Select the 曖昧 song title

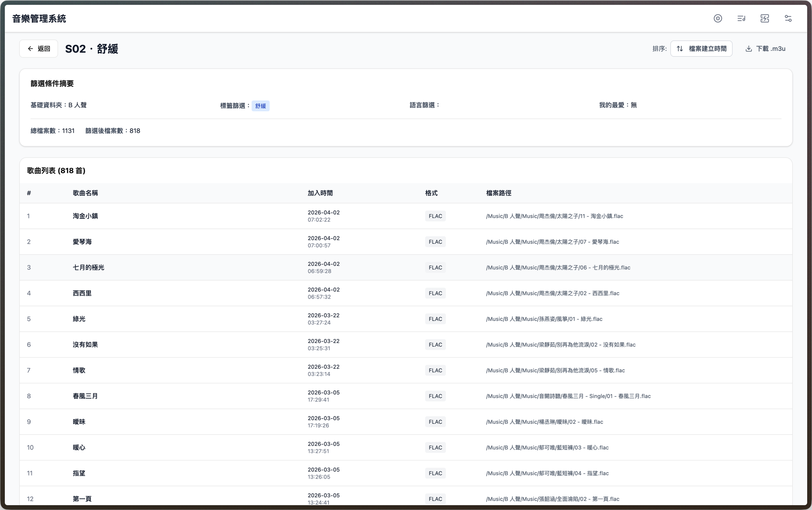click(79, 422)
